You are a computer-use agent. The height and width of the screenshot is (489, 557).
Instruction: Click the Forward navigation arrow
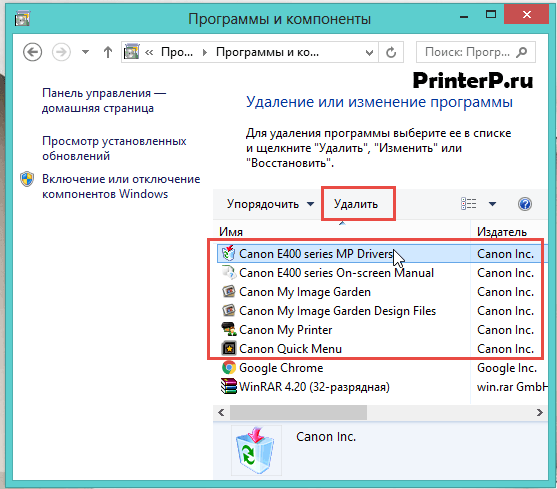(x=61, y=52)
